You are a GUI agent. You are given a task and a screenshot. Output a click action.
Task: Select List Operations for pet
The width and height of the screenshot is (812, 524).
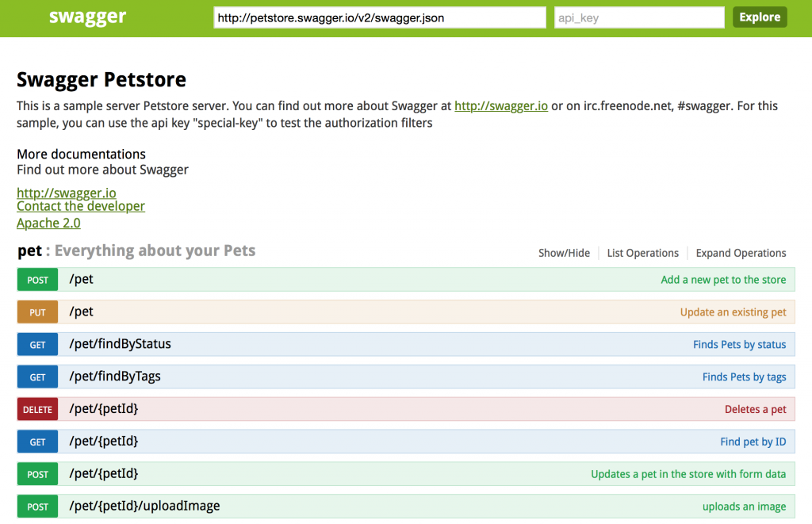(642, 253)
